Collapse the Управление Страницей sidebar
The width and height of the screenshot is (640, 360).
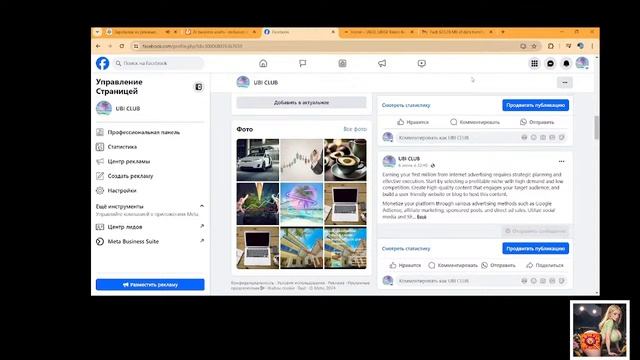pos(198,87)
